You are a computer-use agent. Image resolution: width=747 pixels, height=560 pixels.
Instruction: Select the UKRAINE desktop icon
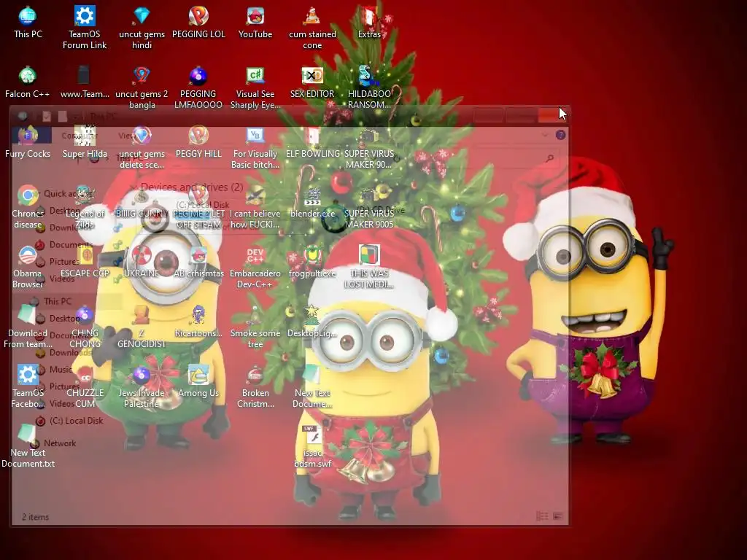click(142, 262)
